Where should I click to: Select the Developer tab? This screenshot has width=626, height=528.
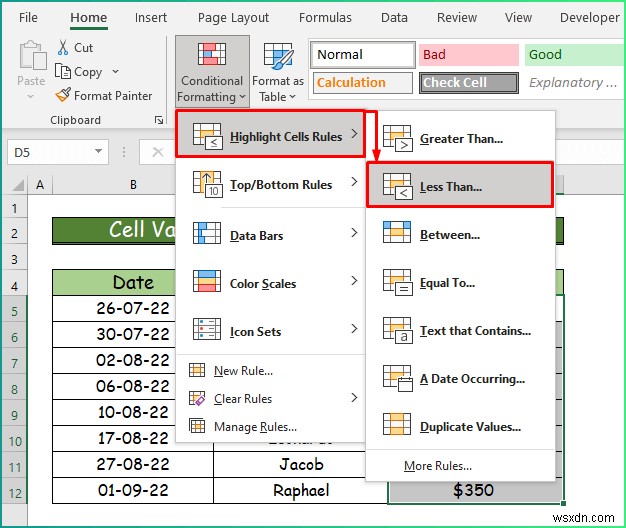[x=589, y=18]
